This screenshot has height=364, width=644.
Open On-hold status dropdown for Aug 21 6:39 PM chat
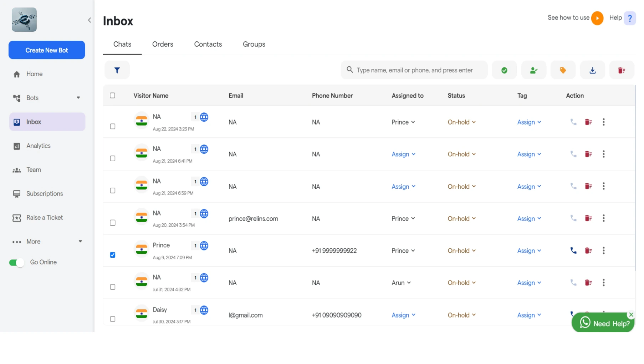(461, 186)
